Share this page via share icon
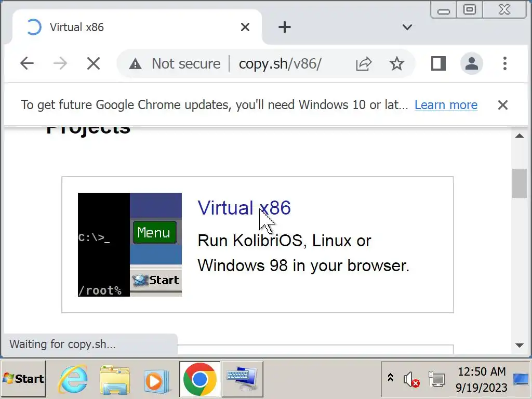532x399 pixels. click(364, 63)
